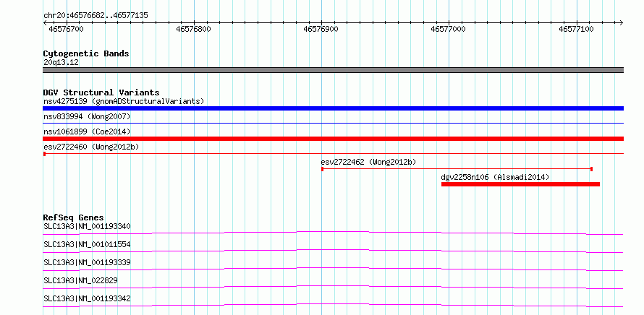Click ruler coordinate 46576900

(x=321, y=29)
